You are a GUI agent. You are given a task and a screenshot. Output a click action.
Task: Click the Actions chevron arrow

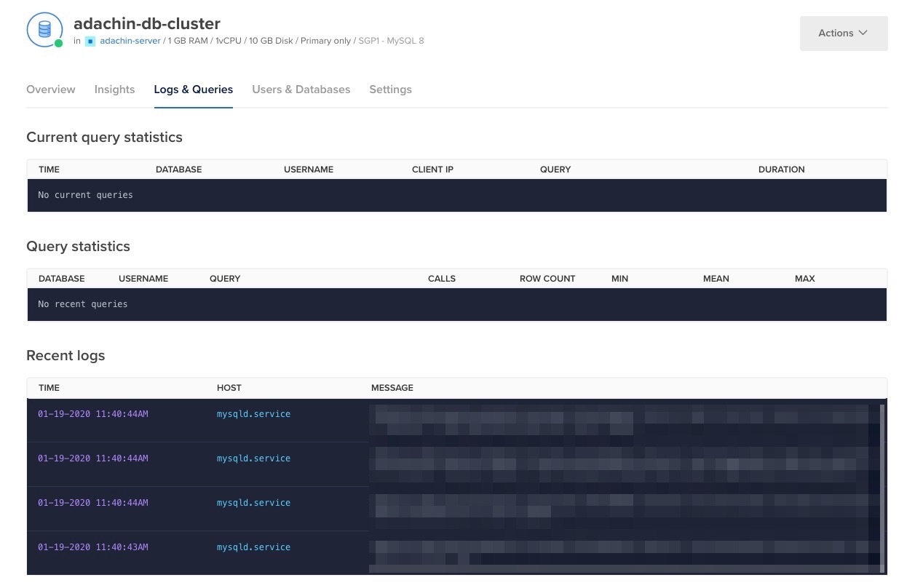point(863,33)
